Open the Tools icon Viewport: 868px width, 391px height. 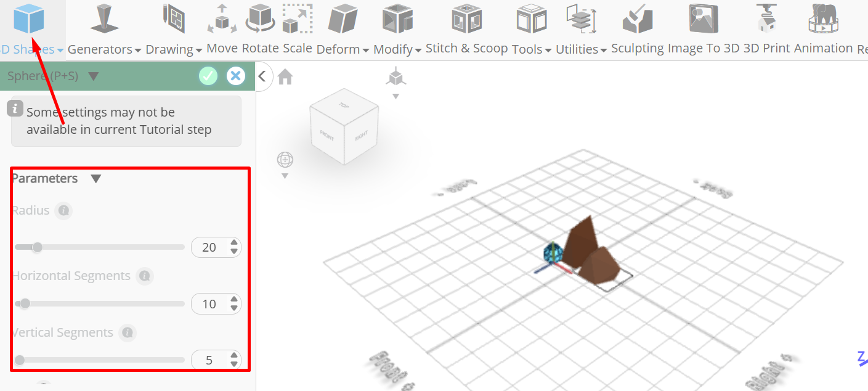532,19
